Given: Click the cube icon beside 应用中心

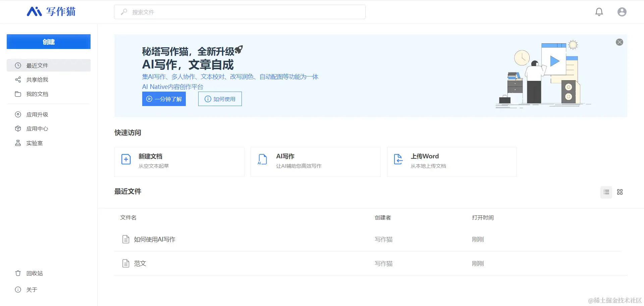Looking at the screenshot, I should tap(18, 129).
